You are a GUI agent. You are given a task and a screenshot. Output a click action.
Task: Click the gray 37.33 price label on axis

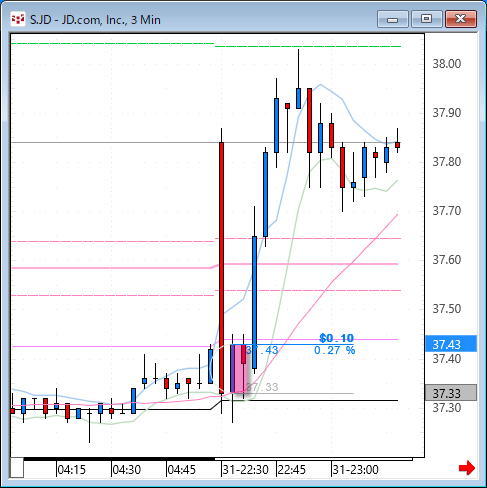point(451,393)
